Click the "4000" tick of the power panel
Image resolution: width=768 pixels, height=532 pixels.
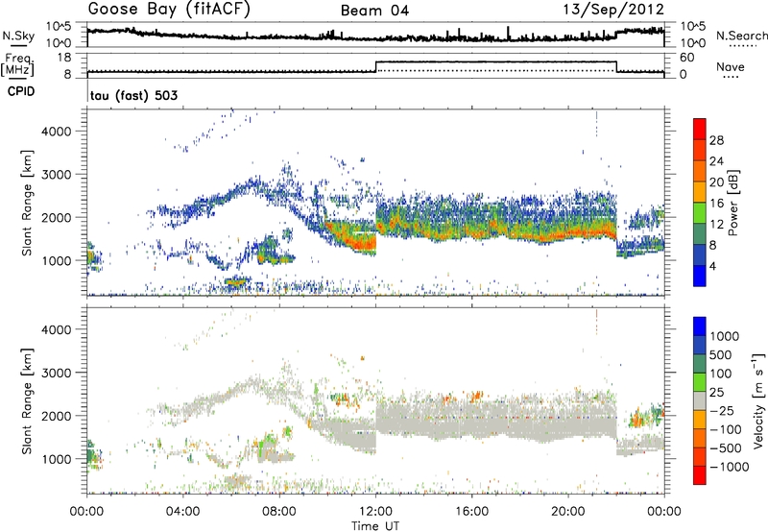click(x=57, y=132)
